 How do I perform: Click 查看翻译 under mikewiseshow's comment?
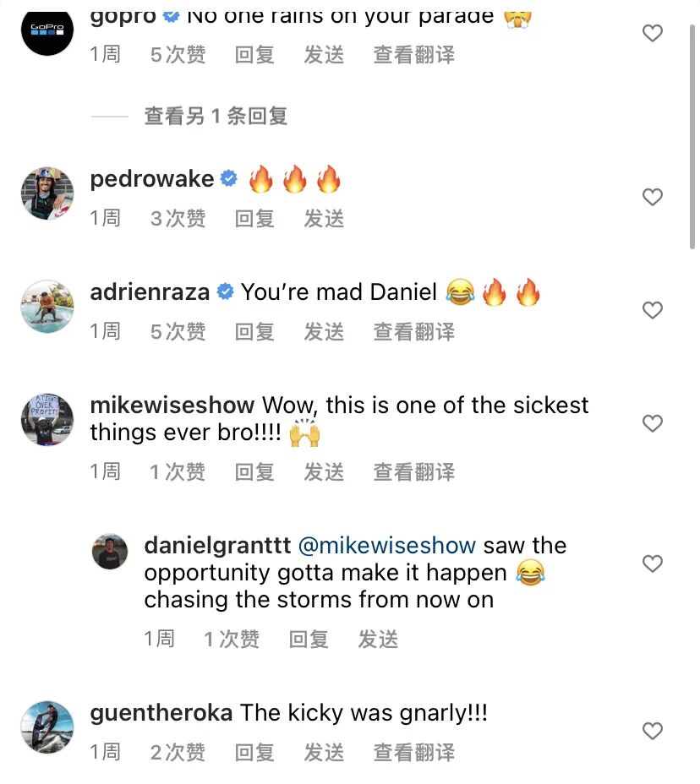[413, 471]
